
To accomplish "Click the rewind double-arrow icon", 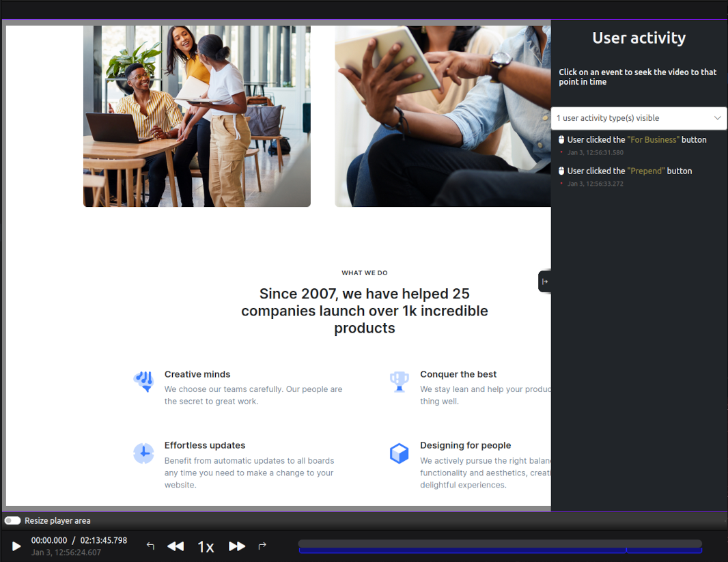I will pos(176,546).
